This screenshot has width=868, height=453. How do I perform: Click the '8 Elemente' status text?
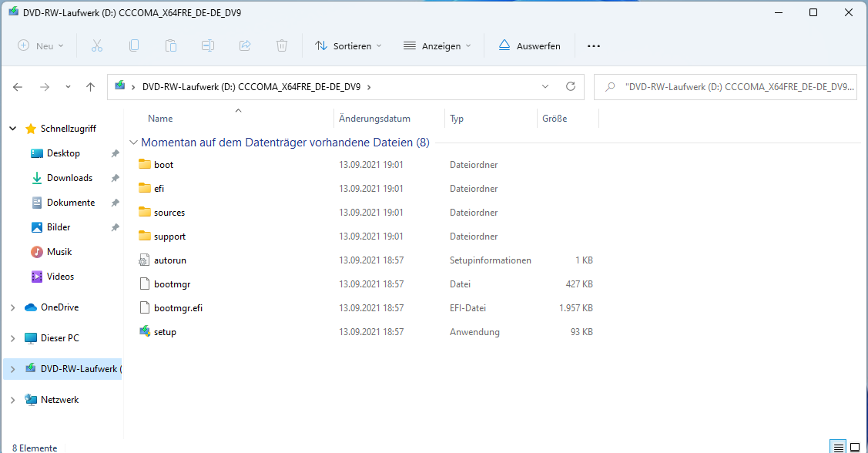[x=35, y=448]
